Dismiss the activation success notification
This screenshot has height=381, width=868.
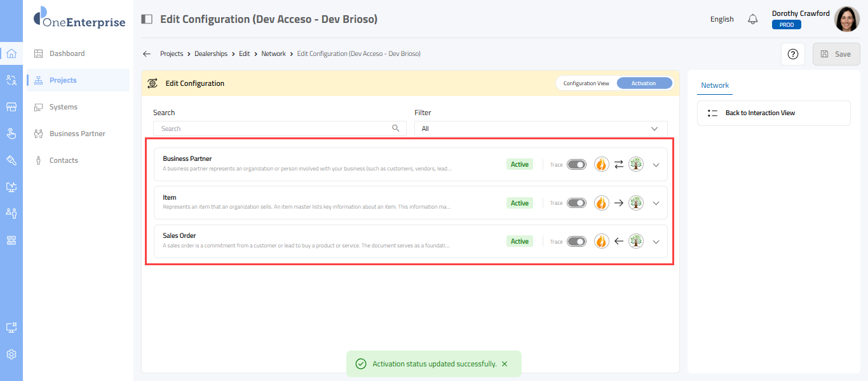point(505,364)
